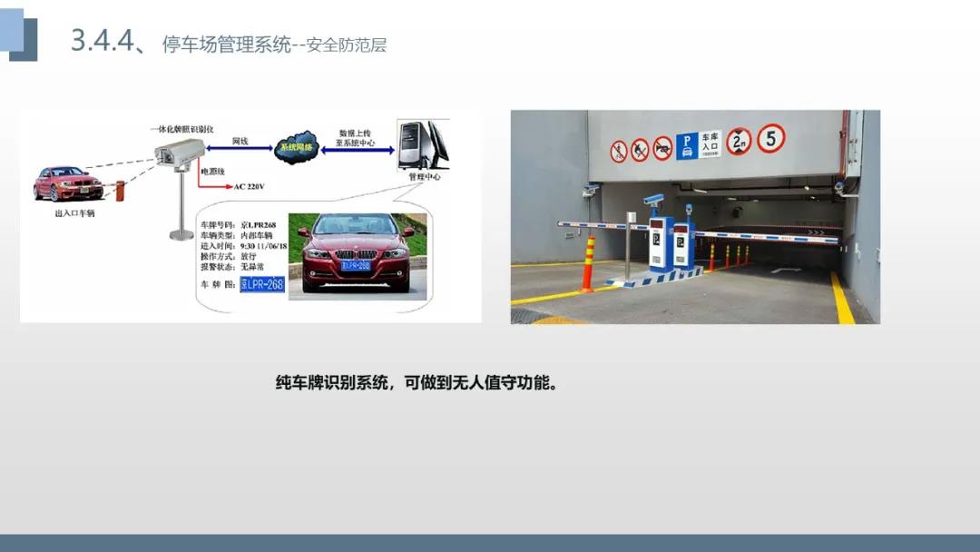Screen dimensions: 980x552
Task: Click the orange barrier gate post
Action: 120,191
